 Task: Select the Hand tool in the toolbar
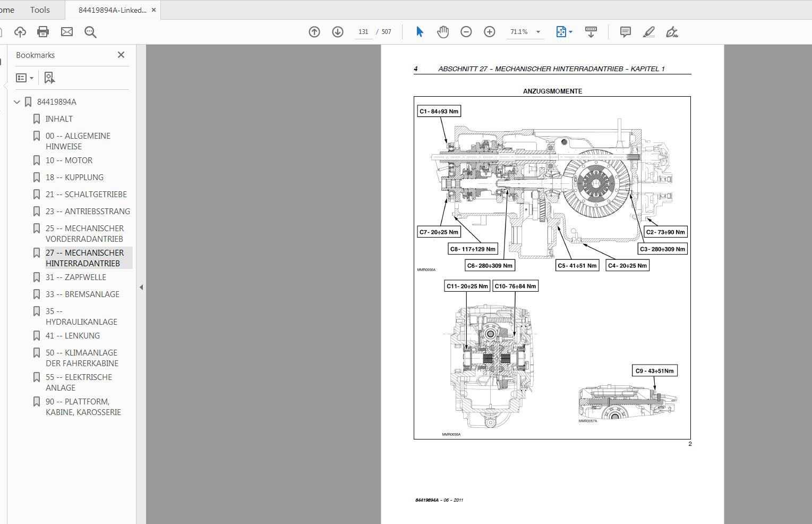443,32
